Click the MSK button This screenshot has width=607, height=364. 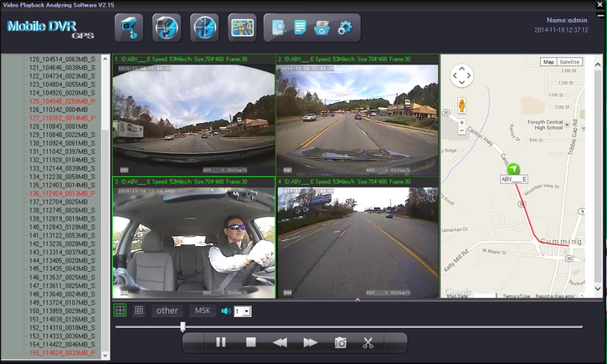click(x=203, y=310)
